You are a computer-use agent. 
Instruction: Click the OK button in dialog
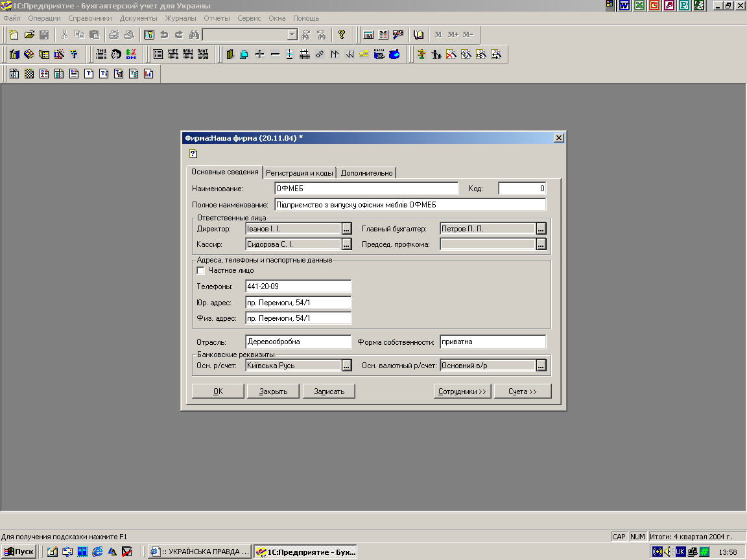[218, 391]
